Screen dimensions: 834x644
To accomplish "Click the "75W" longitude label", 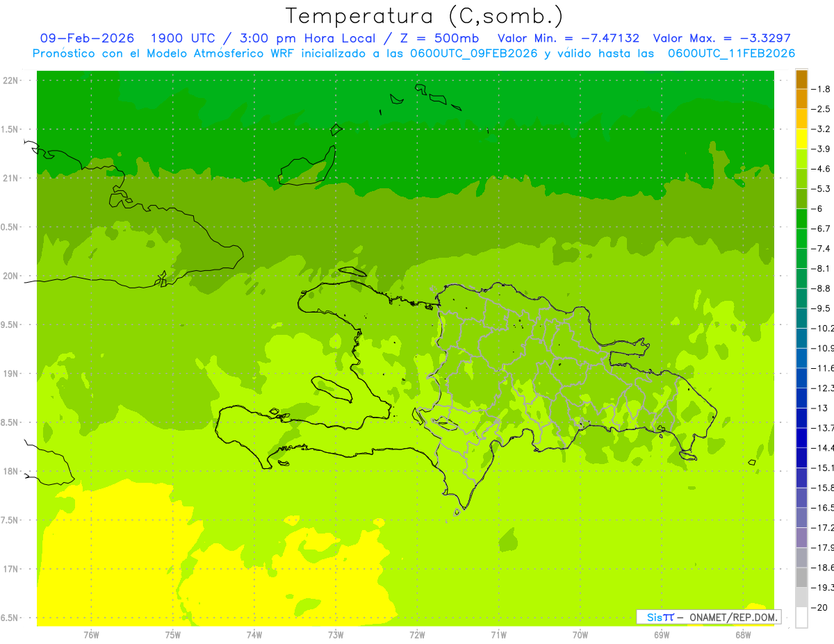I will [x=173, y=634].
